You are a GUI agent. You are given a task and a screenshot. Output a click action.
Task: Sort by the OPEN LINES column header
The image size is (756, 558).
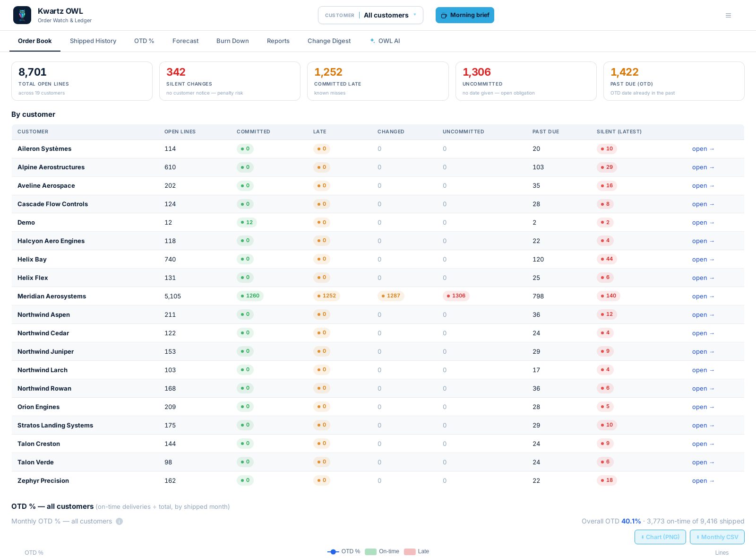point(180,131)
